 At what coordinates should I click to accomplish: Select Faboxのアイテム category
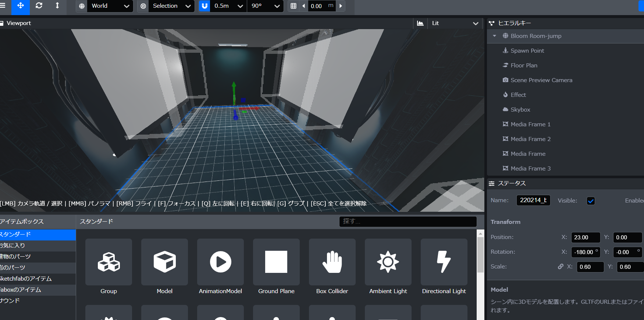[x=38, y=290]
